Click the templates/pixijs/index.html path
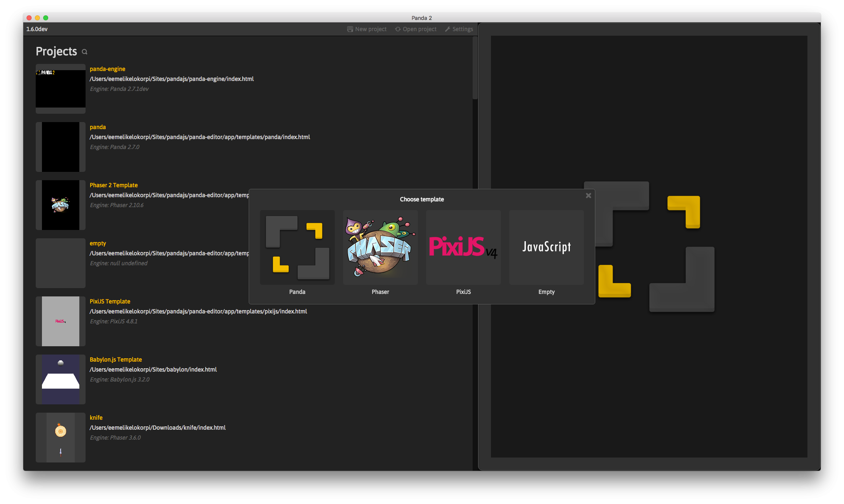 (199, 311)
